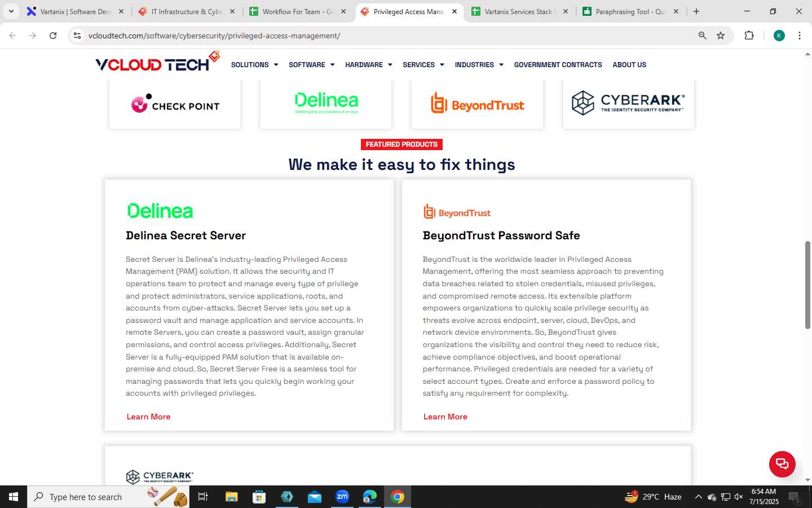Click the CyberArk logo in the bottom card
The image size is (812, 508).
(x=160, y=477)
